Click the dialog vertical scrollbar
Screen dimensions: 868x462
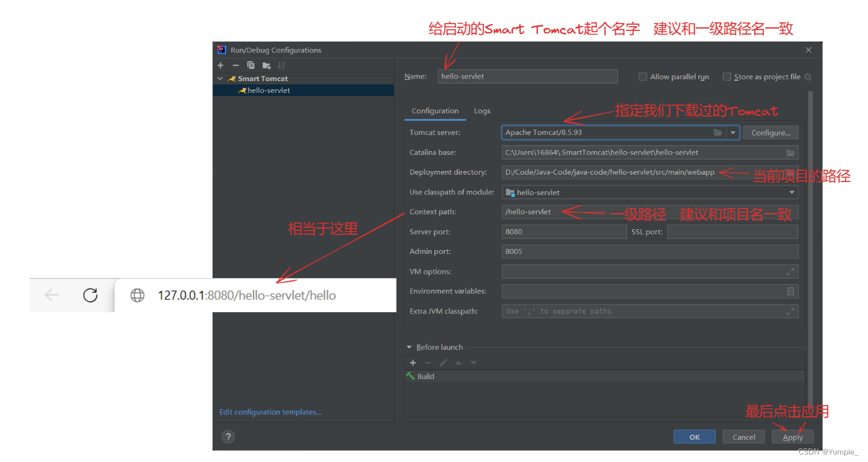(x=810, y=248)
